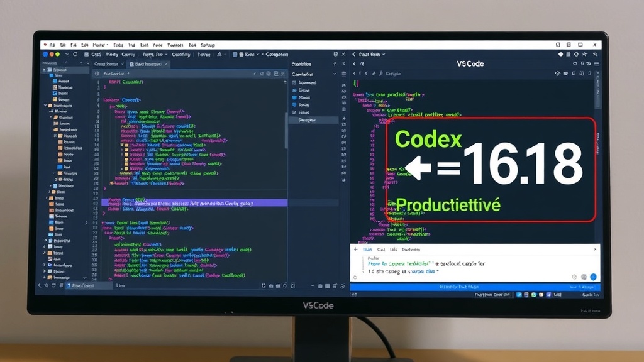
Task: Click the close button on the chat overlay
Action: coord(596,250)
